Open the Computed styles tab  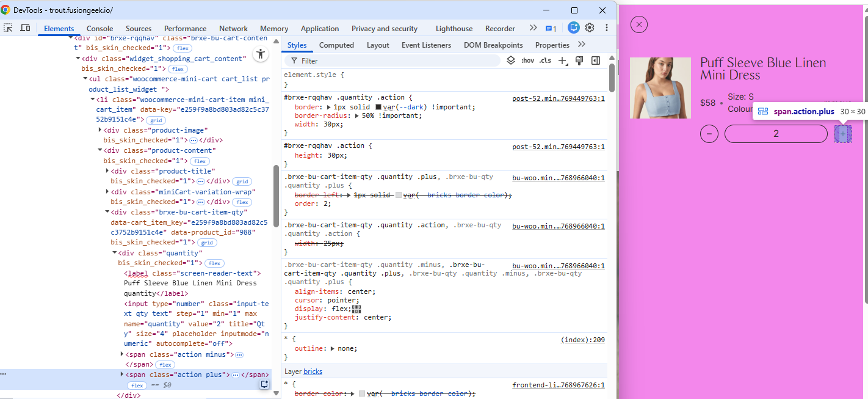336,45
